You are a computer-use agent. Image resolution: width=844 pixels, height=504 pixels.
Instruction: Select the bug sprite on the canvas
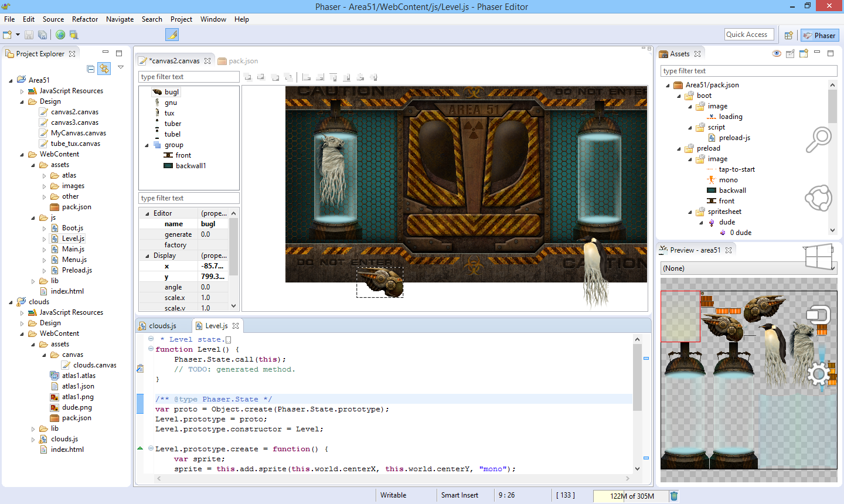click(x=380, y=282)
